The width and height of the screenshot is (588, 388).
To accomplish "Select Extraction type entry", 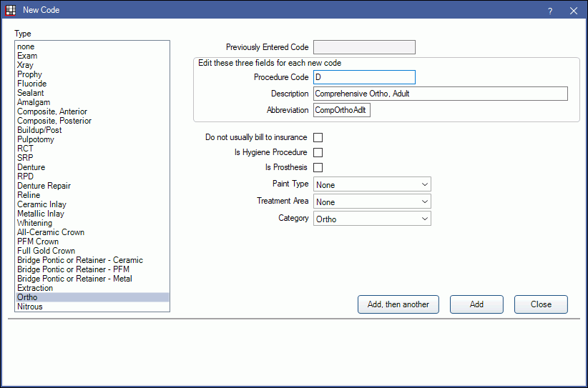I will [x=35, y=288].
